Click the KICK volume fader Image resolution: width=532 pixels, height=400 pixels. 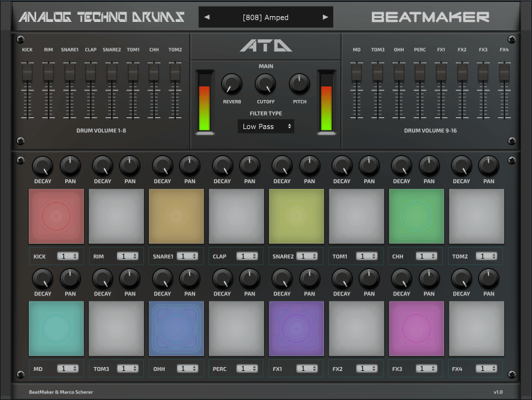(x=27, y=72)
